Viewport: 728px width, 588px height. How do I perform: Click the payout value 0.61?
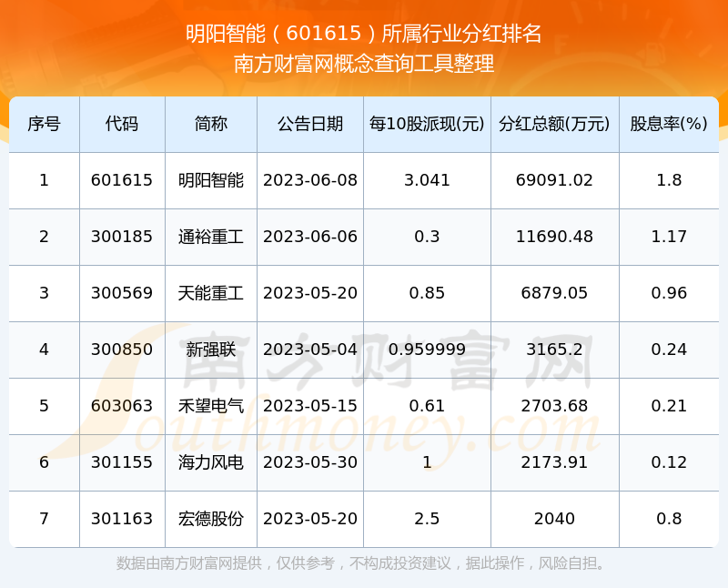(x=427, y=406)
